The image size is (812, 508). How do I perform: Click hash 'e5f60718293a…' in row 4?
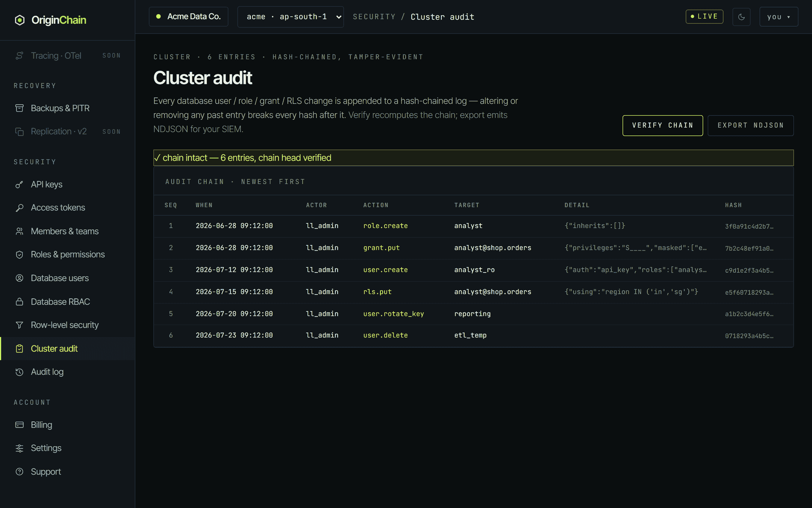pos(749,292)
